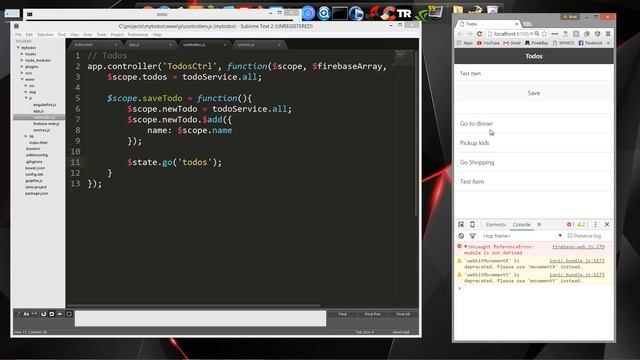640x360 pixels.
Task: Open the YouTube bookmark
Action: pyautogui.click(x=488, y=43)
